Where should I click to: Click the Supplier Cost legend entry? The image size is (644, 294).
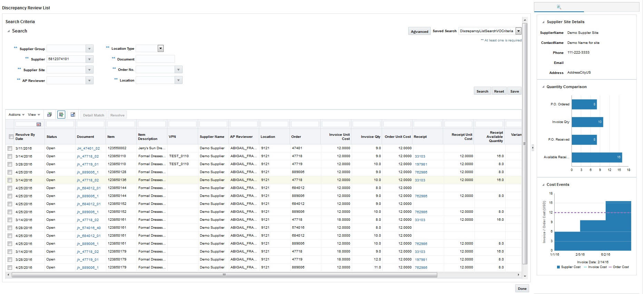569,267
